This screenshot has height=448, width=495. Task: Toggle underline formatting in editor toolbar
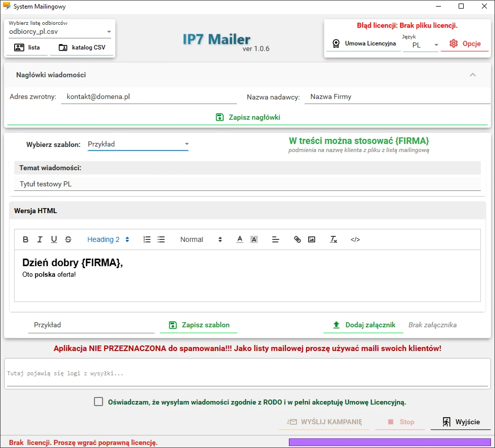point(54,239)
